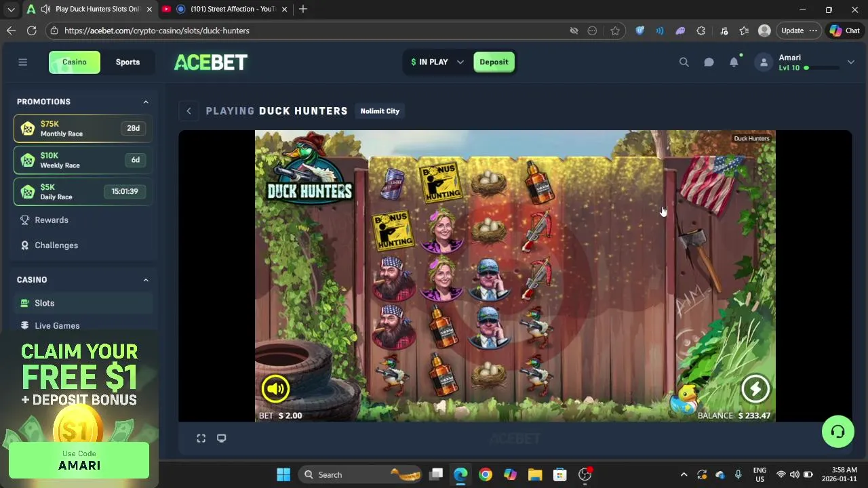The image size is (868, 488).
Task: Open Google Chrome from the taskbar
Action: pos(486,475)
